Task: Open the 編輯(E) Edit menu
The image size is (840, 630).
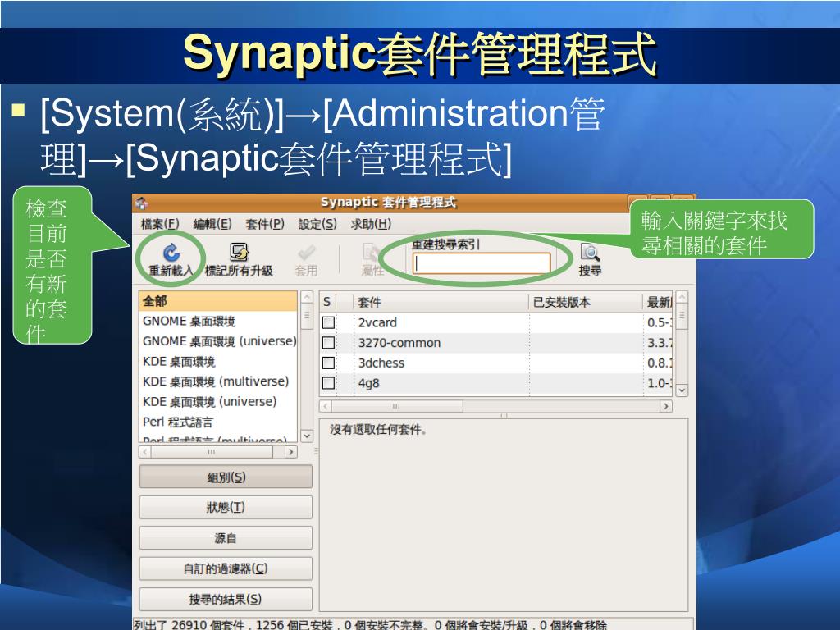Action: [212, 224]
